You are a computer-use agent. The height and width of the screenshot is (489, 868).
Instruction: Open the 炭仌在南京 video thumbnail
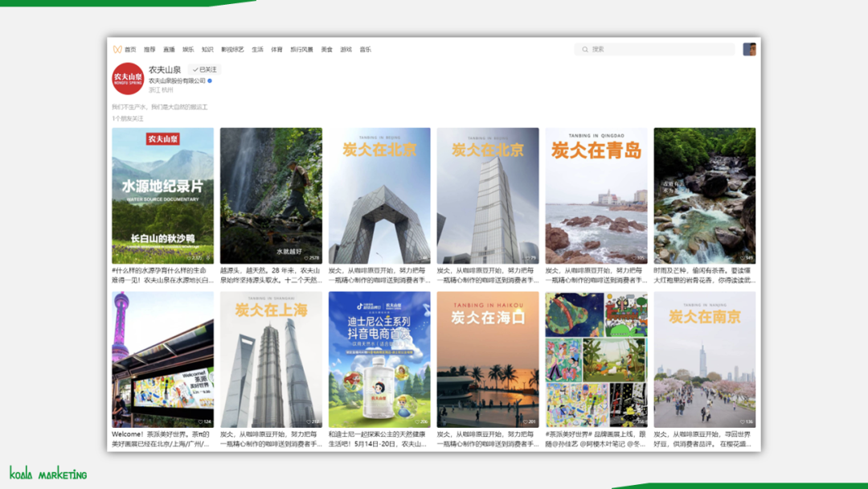pos(705,360)
